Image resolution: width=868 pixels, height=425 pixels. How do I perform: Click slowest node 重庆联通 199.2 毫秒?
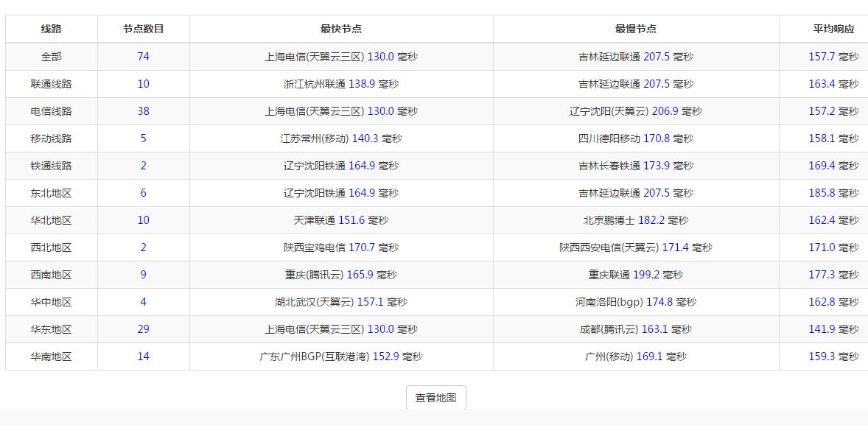(x=635, y=275)
